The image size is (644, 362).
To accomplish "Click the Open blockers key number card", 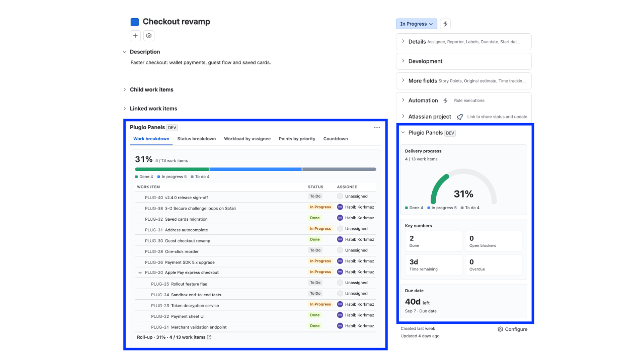I will 494,241.
